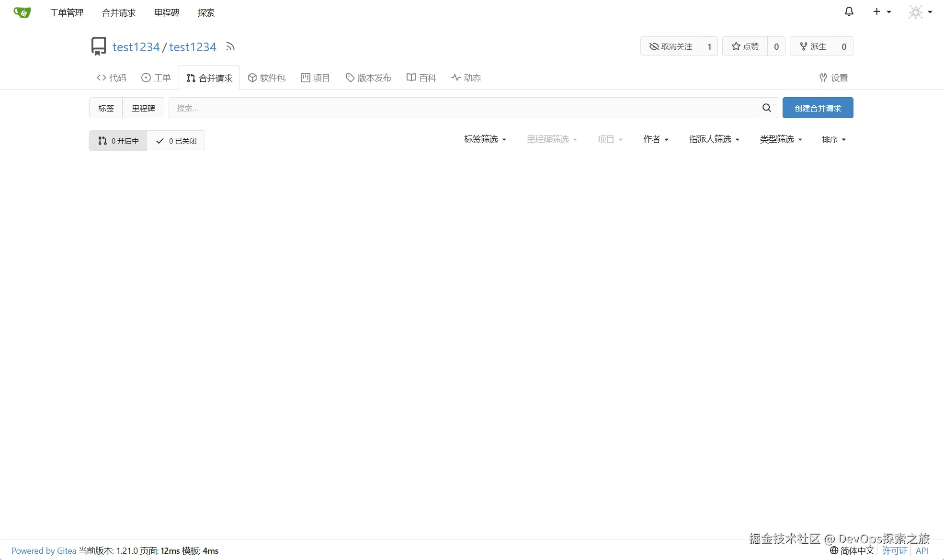Screen dimensions: 944x560
Task: Click the Gitea logo home icon
Action: tap(22, 12)
